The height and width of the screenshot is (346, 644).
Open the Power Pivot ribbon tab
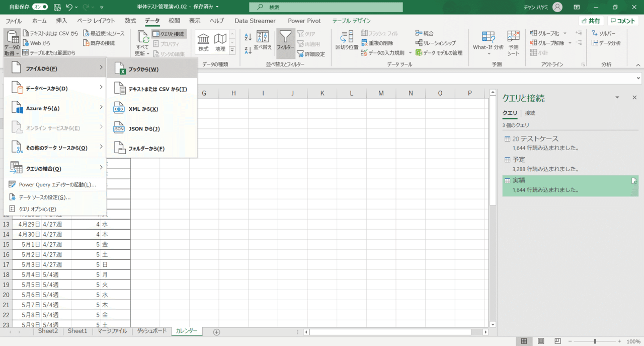coord(304,21)
